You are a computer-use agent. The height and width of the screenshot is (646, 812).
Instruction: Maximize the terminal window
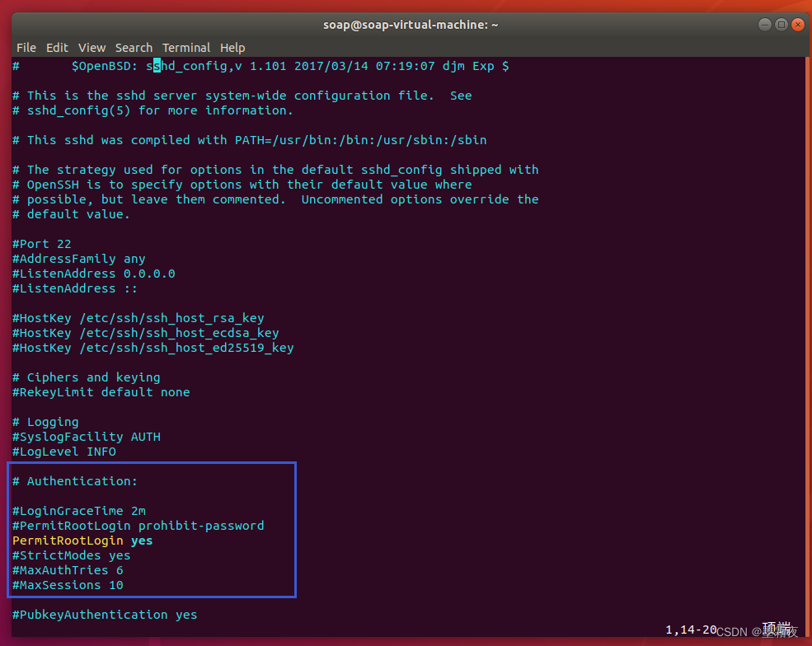781,24
